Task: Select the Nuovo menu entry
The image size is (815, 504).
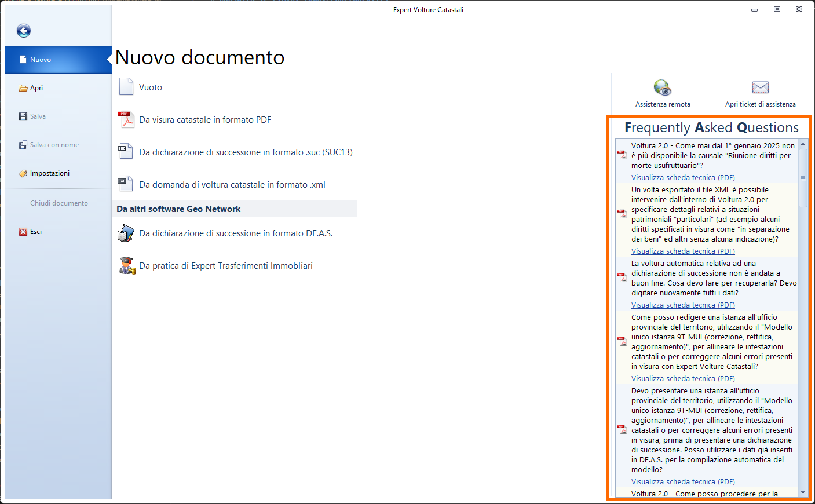Action: point(58,60)
